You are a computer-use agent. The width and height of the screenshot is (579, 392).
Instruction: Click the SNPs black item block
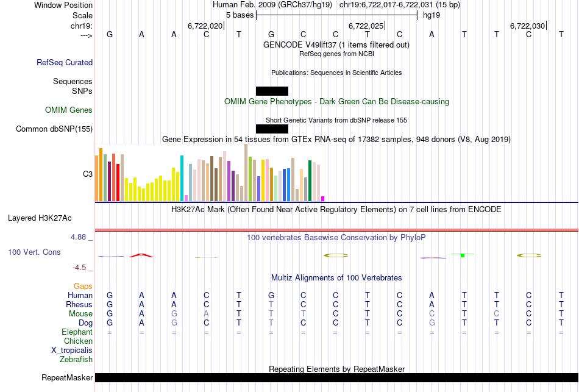(x=272, y=91)
